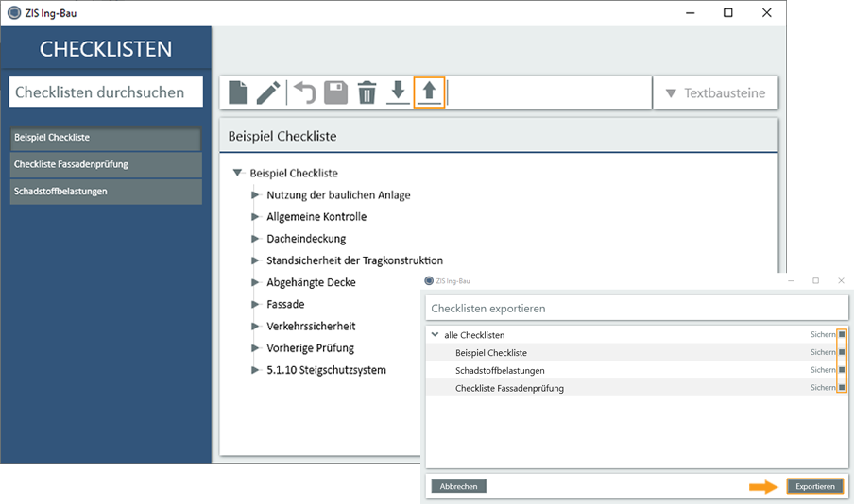854x504 pixels.
Task: Click the undo arrow icon
Action: tap(304, 92)
